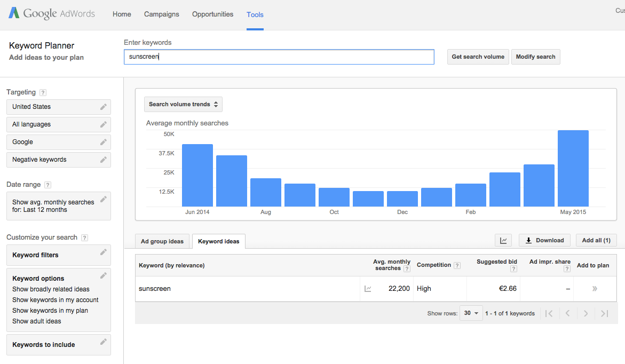Click the chart view icon beside Download

[503, 240]
